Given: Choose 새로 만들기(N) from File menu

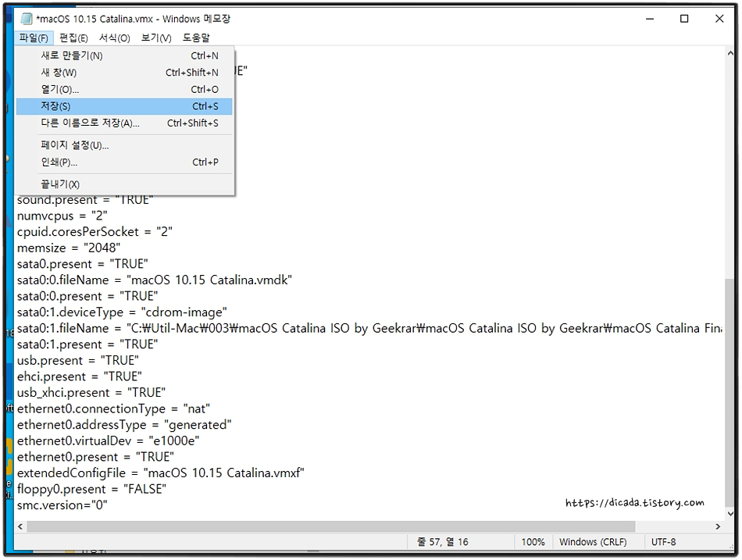Looking at the screenshot, I should [x=124, y=56].
